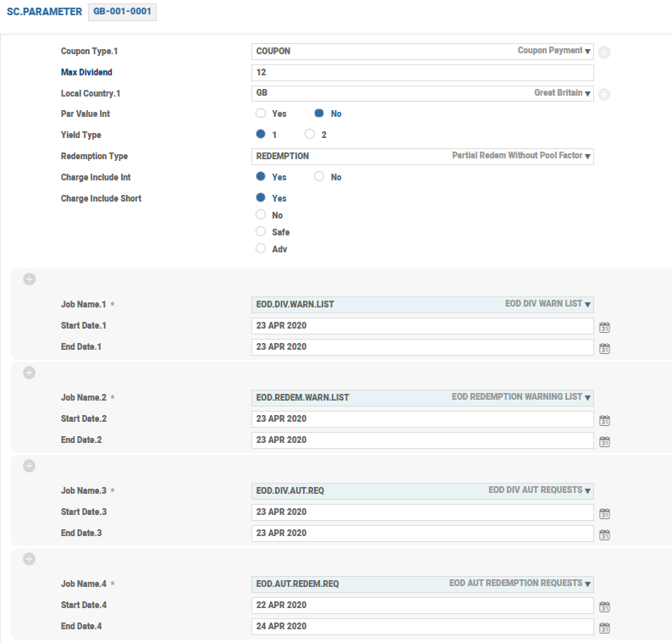
Task: Open the Job Name.3 dropdown list
Action: point(587,490)
